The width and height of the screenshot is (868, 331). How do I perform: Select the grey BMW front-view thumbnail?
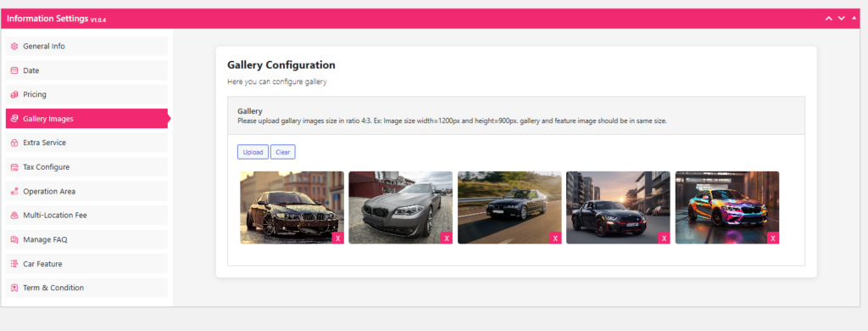(x=401, y=207)
